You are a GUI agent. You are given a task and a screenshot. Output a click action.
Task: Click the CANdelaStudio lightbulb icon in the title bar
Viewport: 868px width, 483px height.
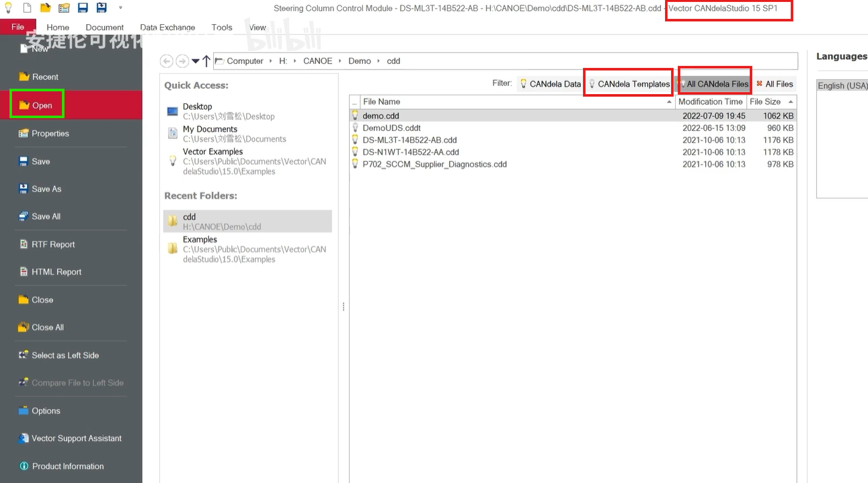pyautogui.click(x=8, y=8)
